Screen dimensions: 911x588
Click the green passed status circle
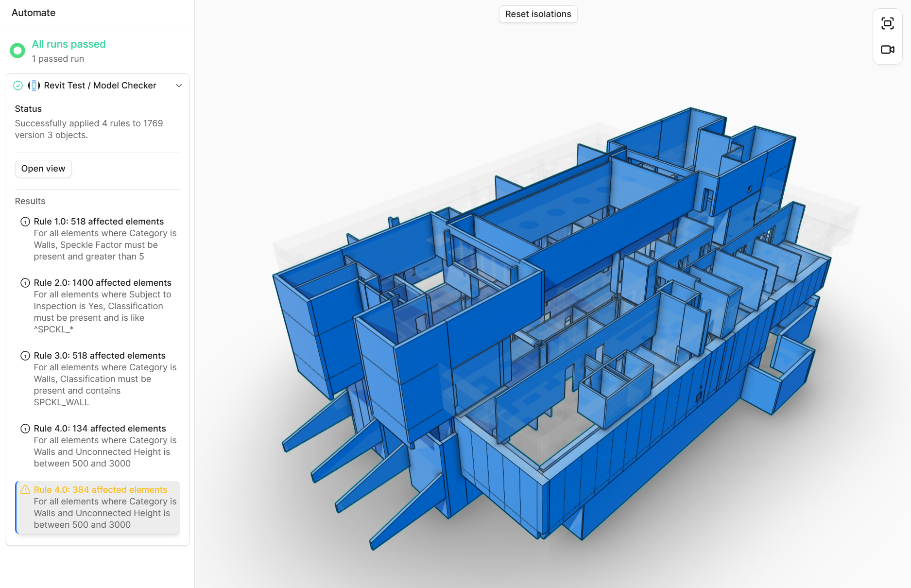17,51
